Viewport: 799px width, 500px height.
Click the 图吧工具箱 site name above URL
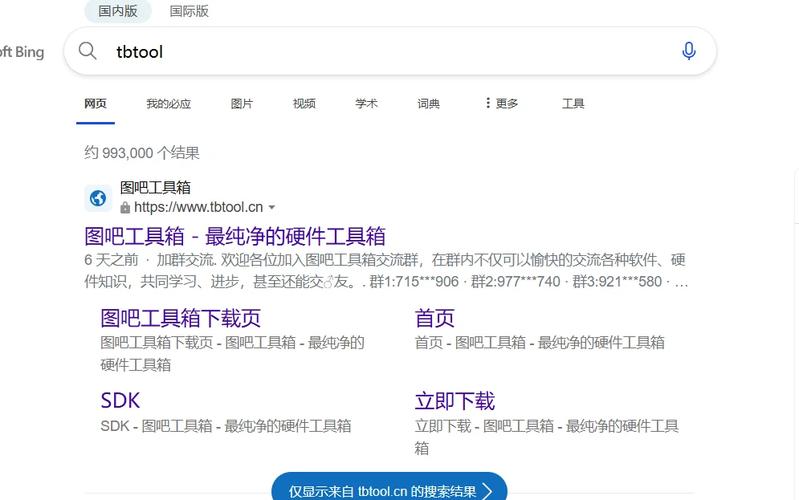point(155,188)
